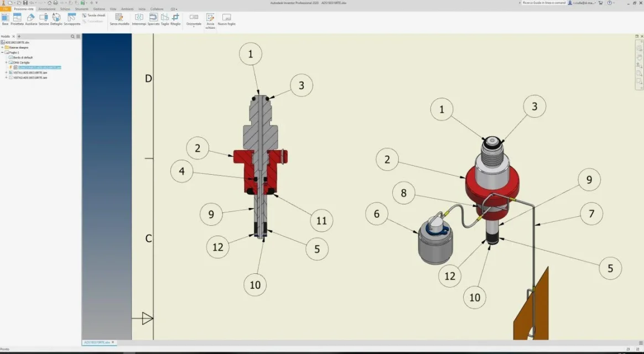The height and width of the screenshot is (354, 644).
Task: Open the Orizzontale dropdown
Action: pyautogui.click(x=194, y=20)
